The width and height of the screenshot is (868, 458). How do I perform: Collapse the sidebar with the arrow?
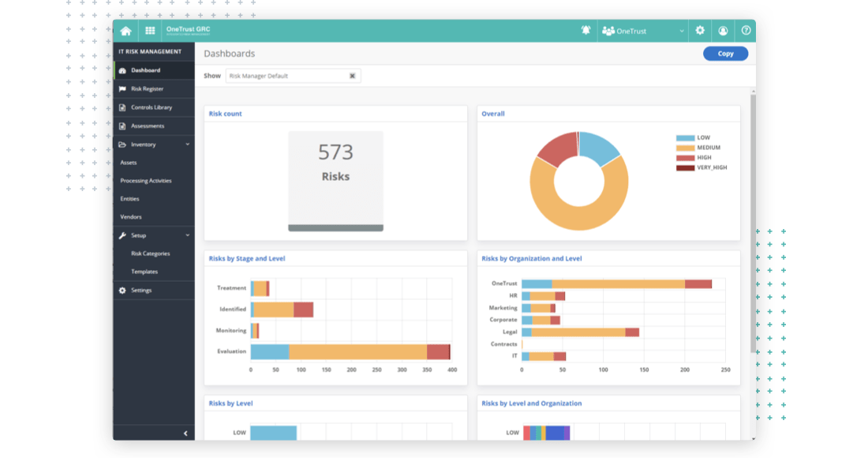[185, 434]
